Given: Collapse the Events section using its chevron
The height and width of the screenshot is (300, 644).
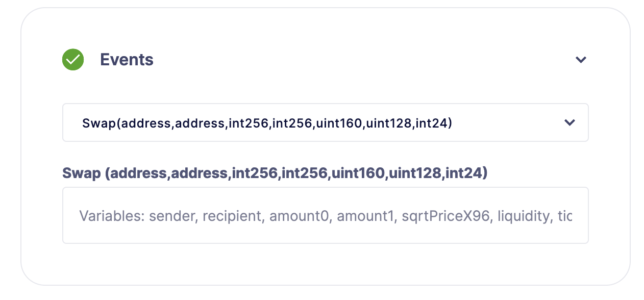Looking at the screenshot, I should coord(580,60).
